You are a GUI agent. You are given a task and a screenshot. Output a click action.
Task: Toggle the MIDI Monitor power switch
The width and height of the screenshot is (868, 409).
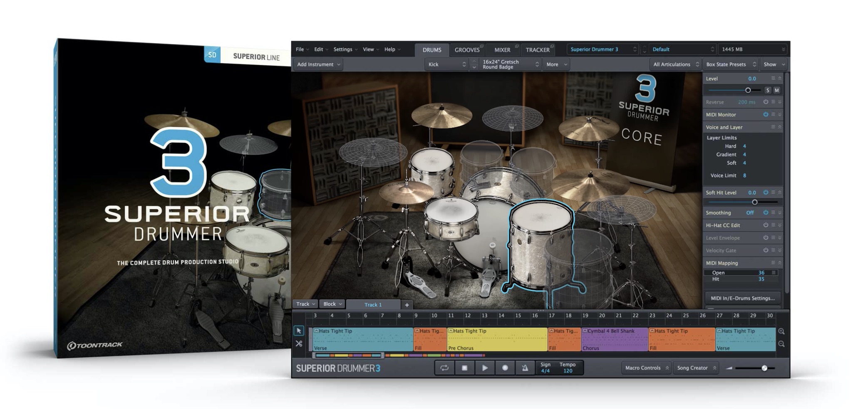pyautogui.click(x=765, y=114)
